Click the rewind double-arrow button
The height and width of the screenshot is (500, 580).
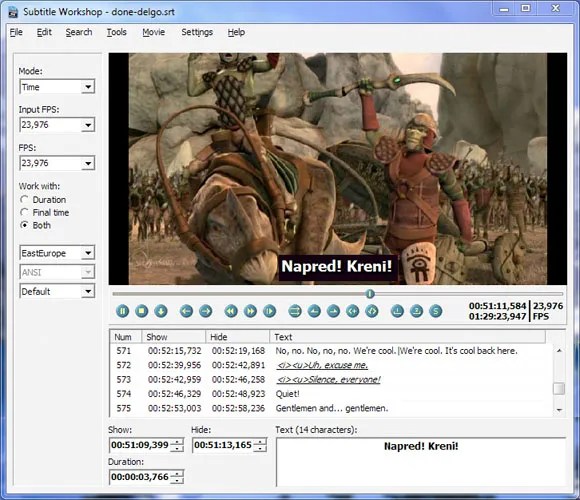pyautogui.click(x=231, y=311)
